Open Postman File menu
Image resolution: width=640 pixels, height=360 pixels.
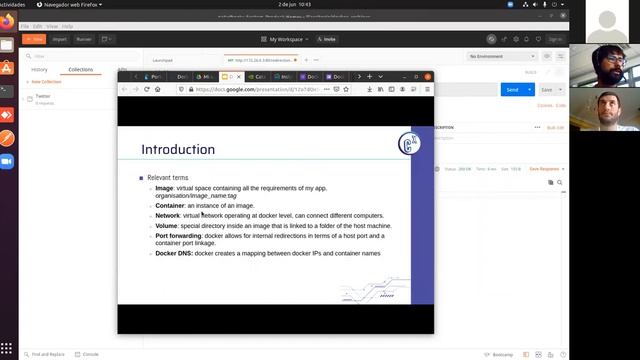pyautogui.click(x=25, y=26)
